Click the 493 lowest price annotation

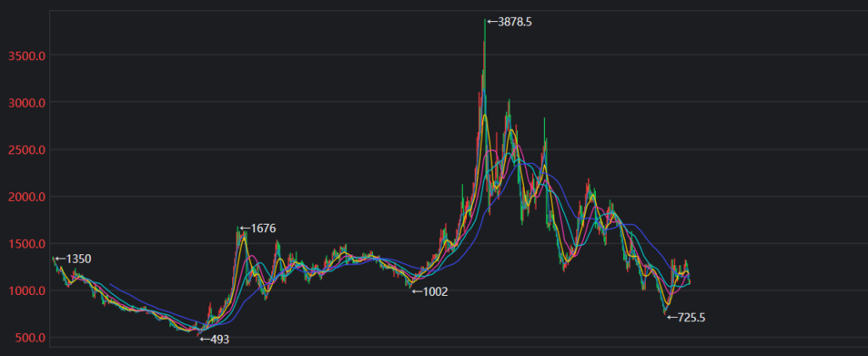214,339
